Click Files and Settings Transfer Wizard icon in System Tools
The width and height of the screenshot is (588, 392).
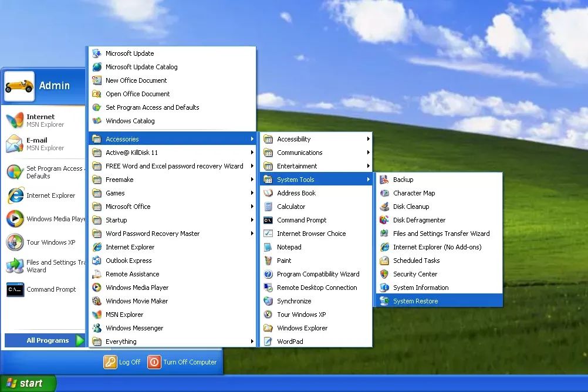point(384,234)
